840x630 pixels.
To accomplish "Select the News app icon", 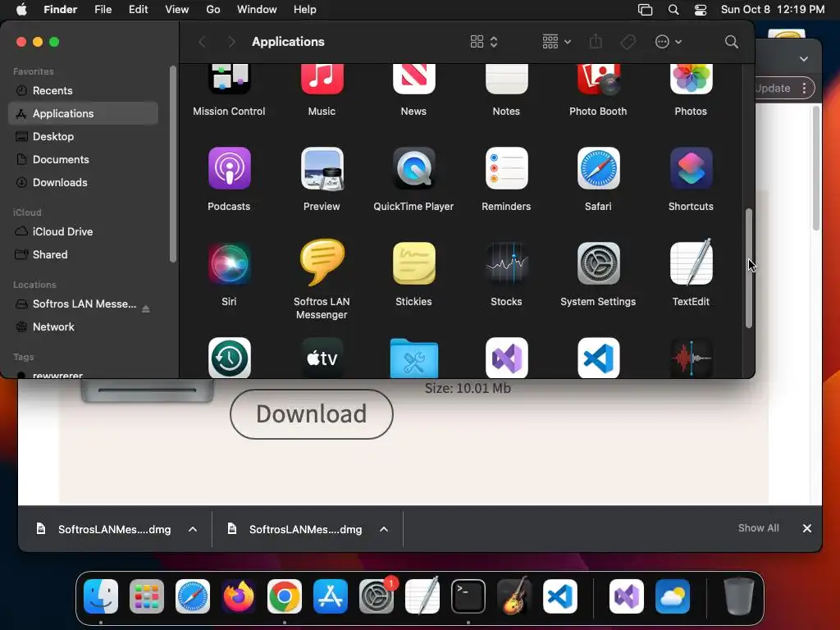I will tap(414, 79).
